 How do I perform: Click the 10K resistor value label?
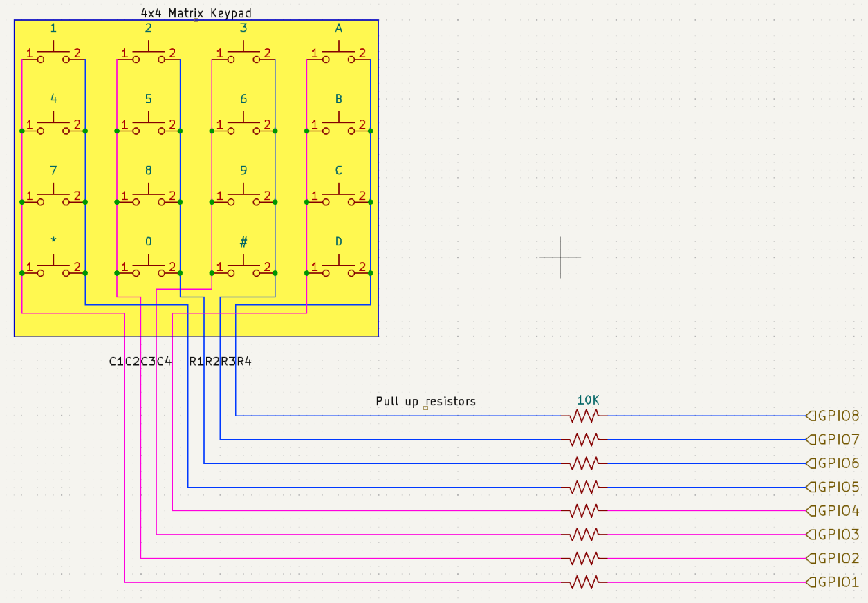[x=587, y=400]
